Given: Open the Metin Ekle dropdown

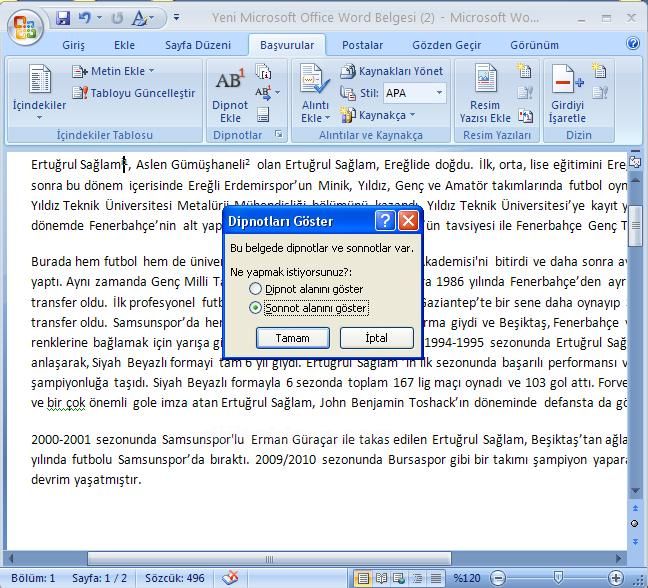Looking at the screenshot, I should pos(113,71).
